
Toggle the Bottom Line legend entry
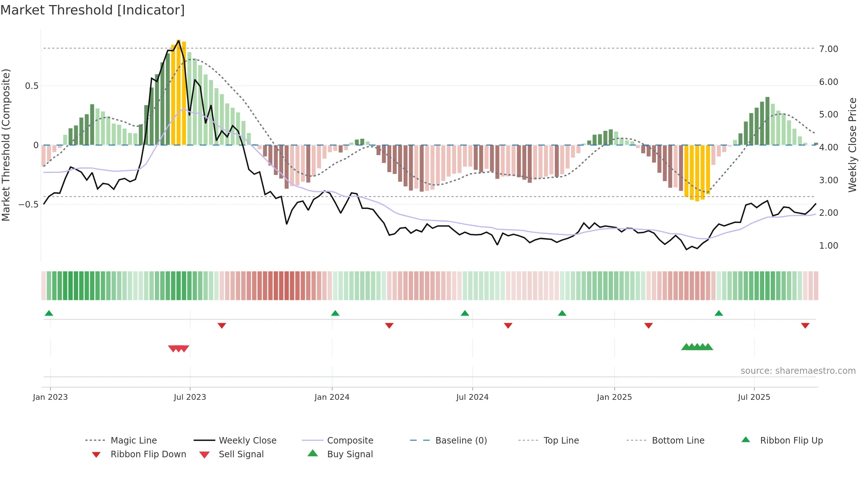665,440
